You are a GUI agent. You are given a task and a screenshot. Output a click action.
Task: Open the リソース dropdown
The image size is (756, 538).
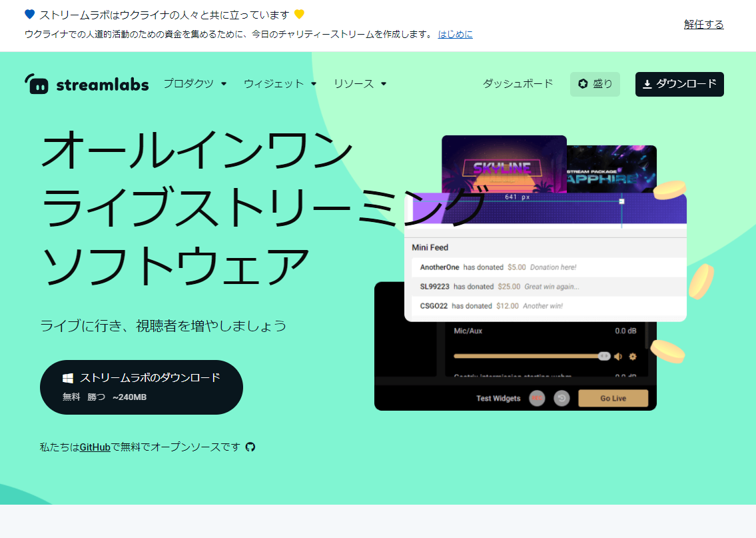360,83
